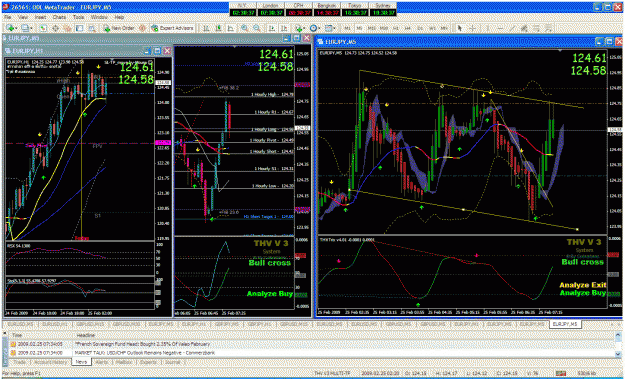Screen dimensions: 625x379
Task: Select the Equidistant Channel tool
Action: coord(525,28)
